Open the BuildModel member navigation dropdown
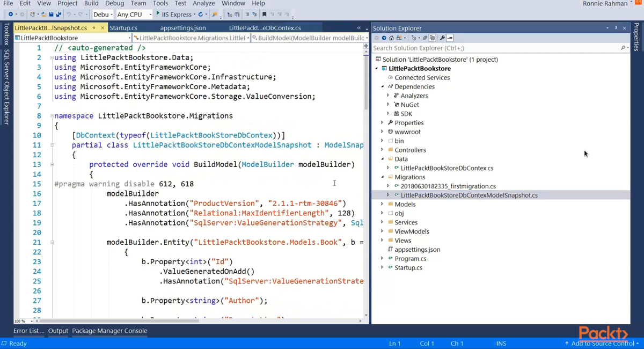Screen dimensions: 644x349 click(310, 38)
